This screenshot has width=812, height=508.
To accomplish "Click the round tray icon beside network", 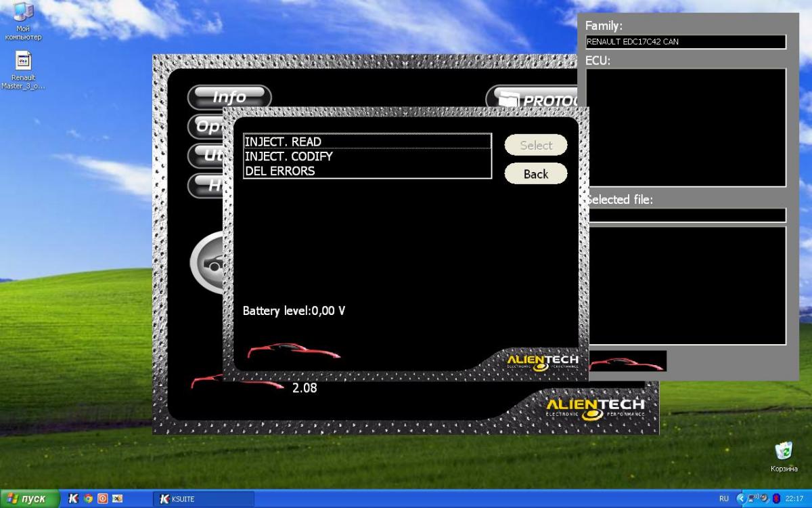I will click(764, 499).
